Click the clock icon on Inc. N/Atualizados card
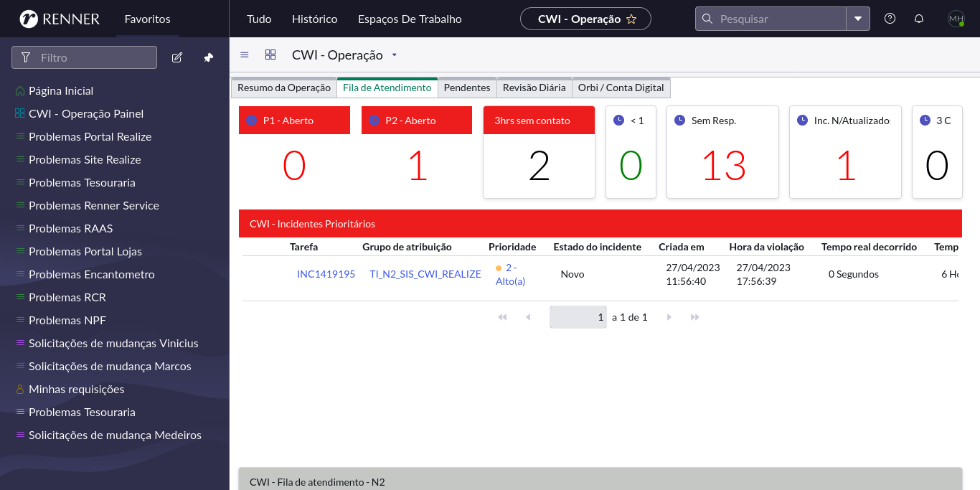This screenshot has height=490, width=980. 803,121
